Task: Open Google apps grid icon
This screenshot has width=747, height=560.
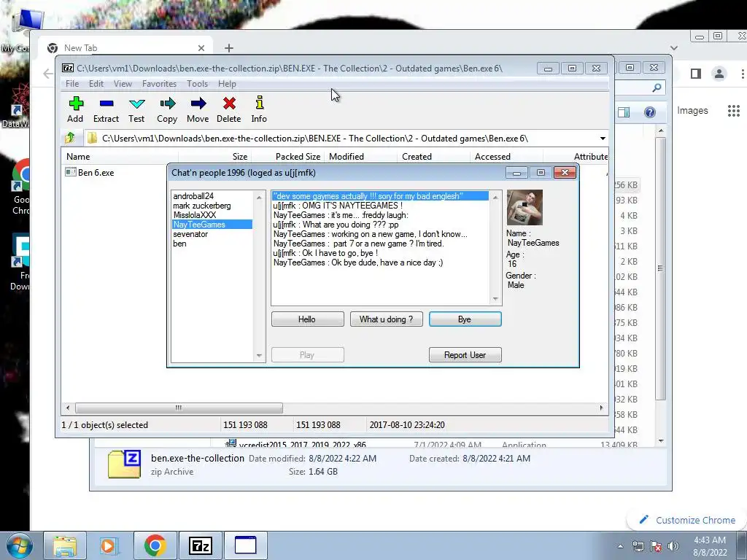Action: tap(734, 111)
